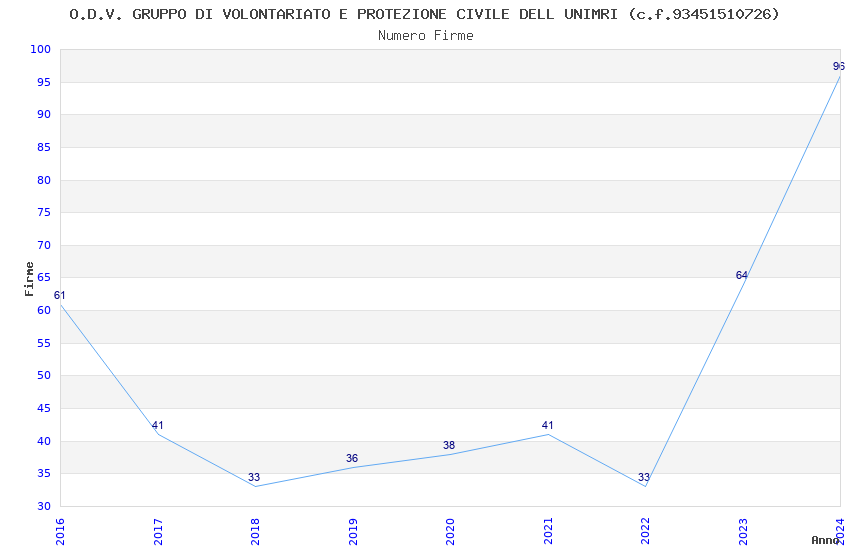Select the 2017 data point labeled 41
The width and height of the screenshot is (850, 550).
click(x=158, y=434)
